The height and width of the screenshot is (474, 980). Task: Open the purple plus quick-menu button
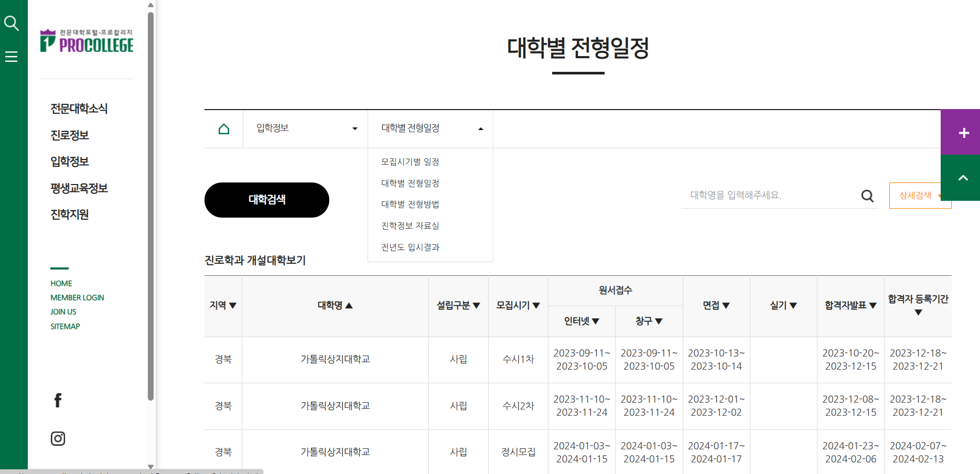coord(960,132)
